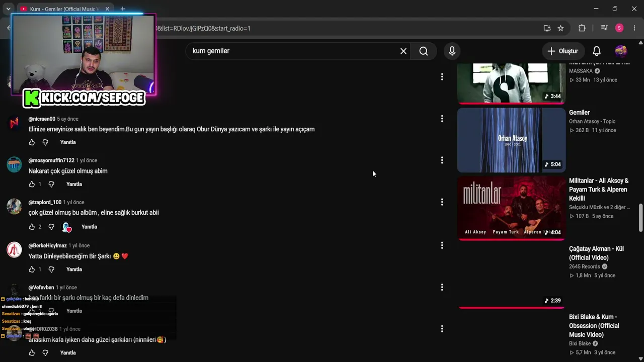Open "Çağatay Akman - Kül (Official Video)" title
The width and height of the screenshot is (644, 362).
(x=596, y=253)
